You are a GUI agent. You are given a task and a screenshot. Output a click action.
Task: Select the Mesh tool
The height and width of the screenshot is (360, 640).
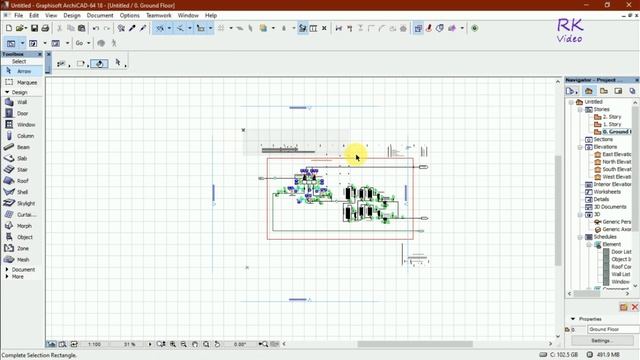point(22,259)
